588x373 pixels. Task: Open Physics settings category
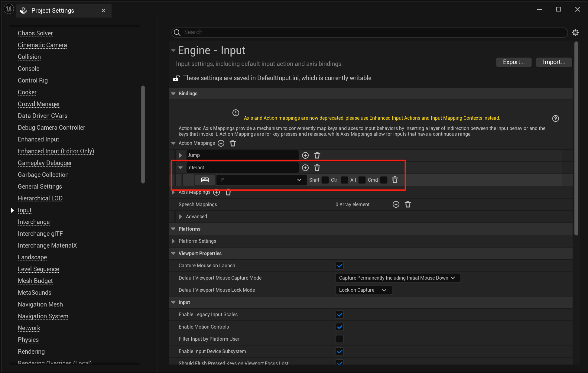tap(28, 340)
